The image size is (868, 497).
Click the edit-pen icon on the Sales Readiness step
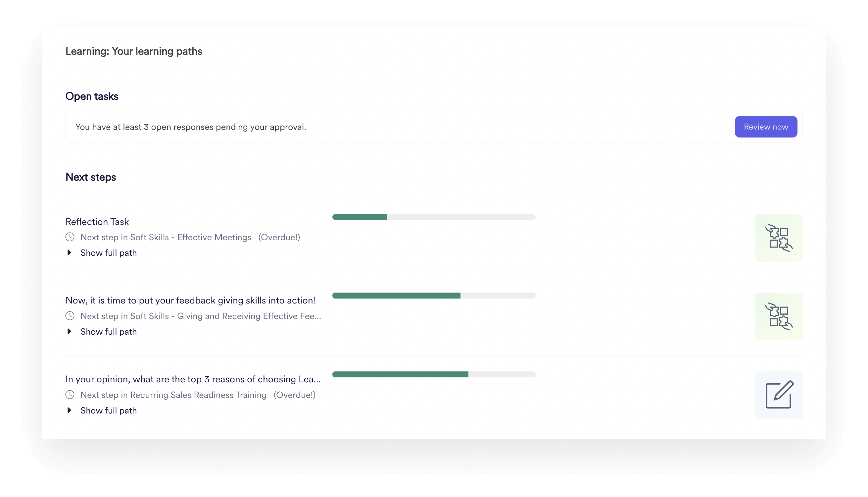click(779, 395)
